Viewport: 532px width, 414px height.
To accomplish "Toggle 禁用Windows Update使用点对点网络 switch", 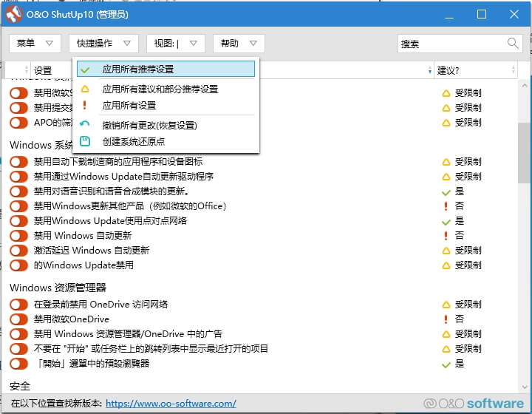I will point(18,221).
